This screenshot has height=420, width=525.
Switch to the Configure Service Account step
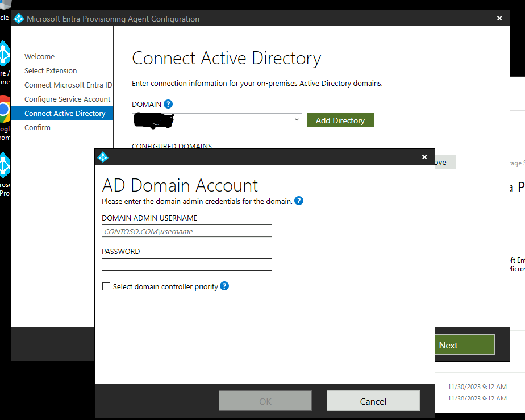67,99
